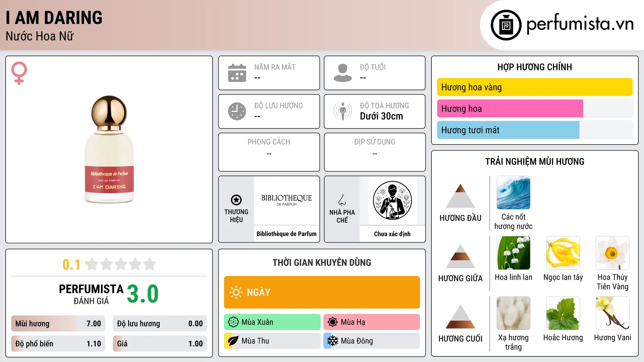Open the Bibliotheque de Parfum brand logo
The height and width of the screenshot is (362, 644).
pos(286,200)
